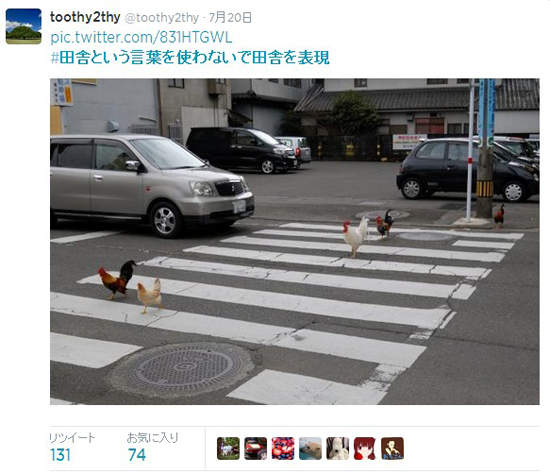The image size is (550, 474).
Task: Click the green flower avatar of first retweeter
Action: (228, 448)
